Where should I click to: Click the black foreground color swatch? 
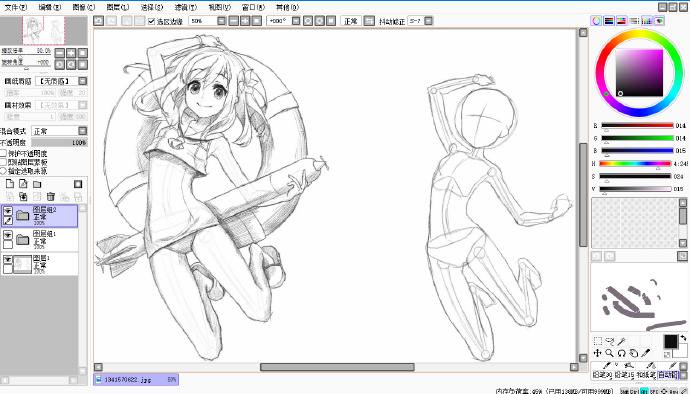671,341
